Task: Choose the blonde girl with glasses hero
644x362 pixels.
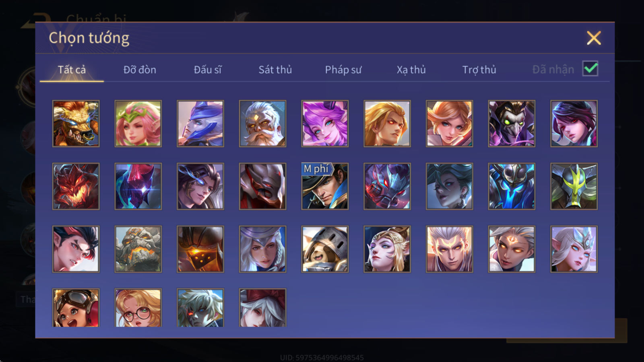Action: coord(138,308)
